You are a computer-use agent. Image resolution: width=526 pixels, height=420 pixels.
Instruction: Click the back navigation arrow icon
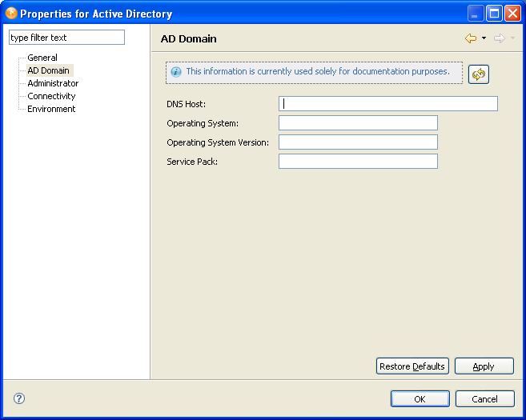(x=470, y=38)
